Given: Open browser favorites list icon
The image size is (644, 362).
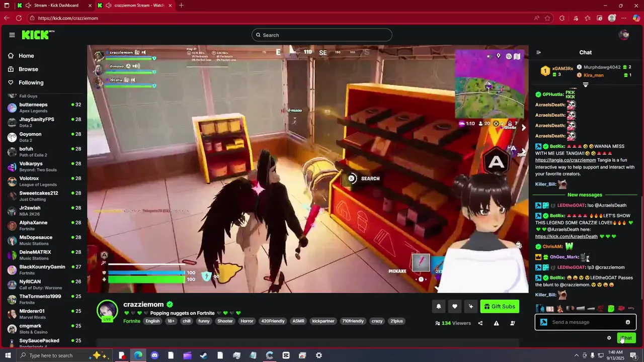Looking at the screenshot, I should click(x=587, y=18).
